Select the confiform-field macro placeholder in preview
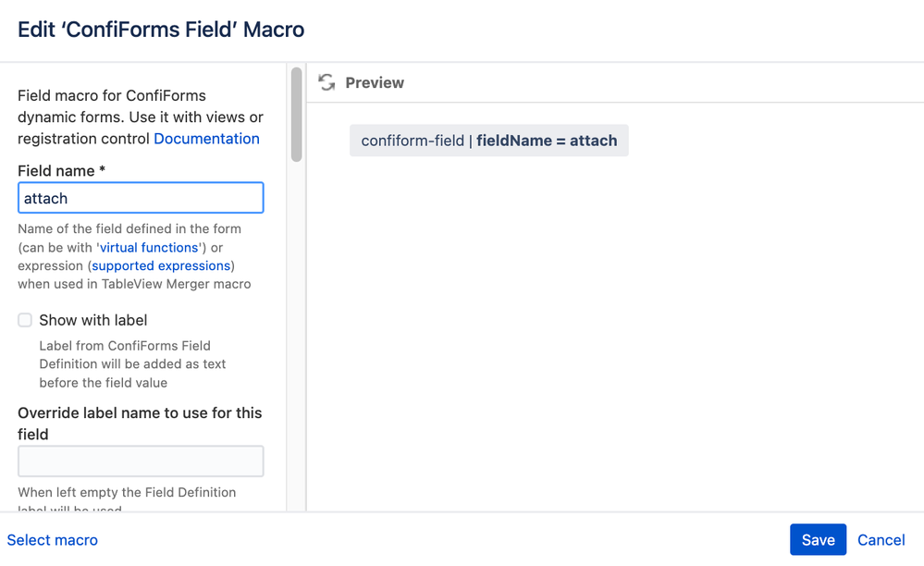The width and height of the screenshot is (924, 566). pyautogui.click(x=488, y=141)
